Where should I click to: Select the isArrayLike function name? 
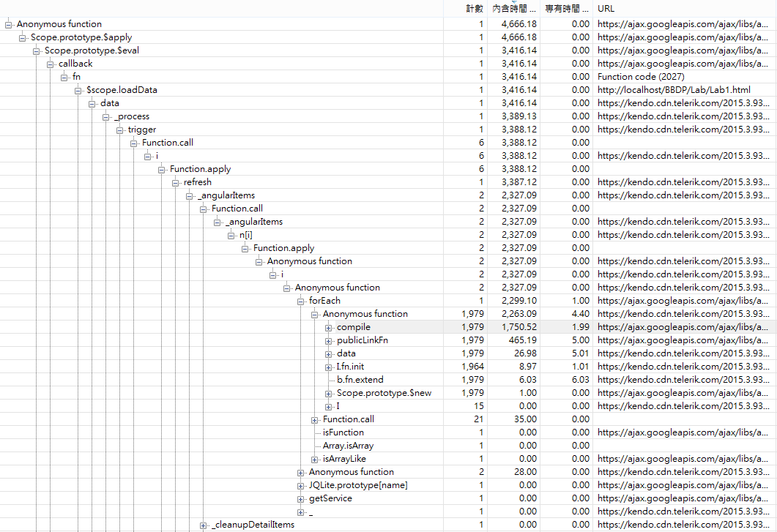pos(344,459)
